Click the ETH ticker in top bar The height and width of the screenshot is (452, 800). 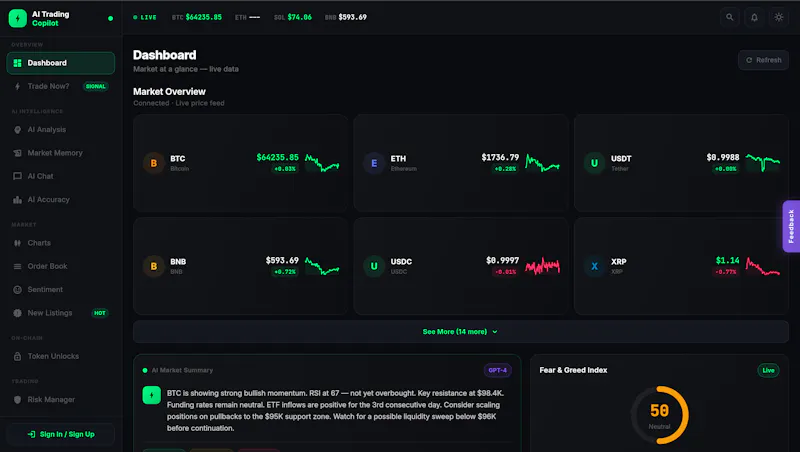click(x=247, y=17)
